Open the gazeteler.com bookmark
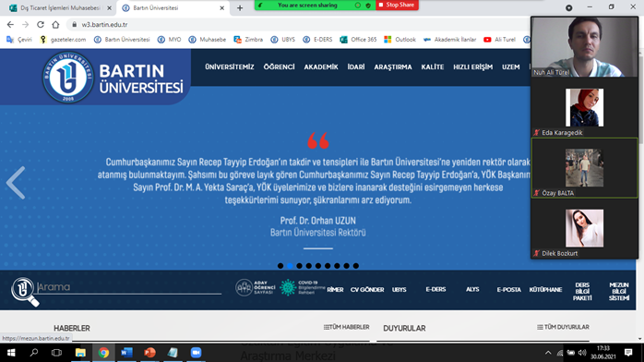The width and height of the screenshot is (644, 362). coord(64,40)
